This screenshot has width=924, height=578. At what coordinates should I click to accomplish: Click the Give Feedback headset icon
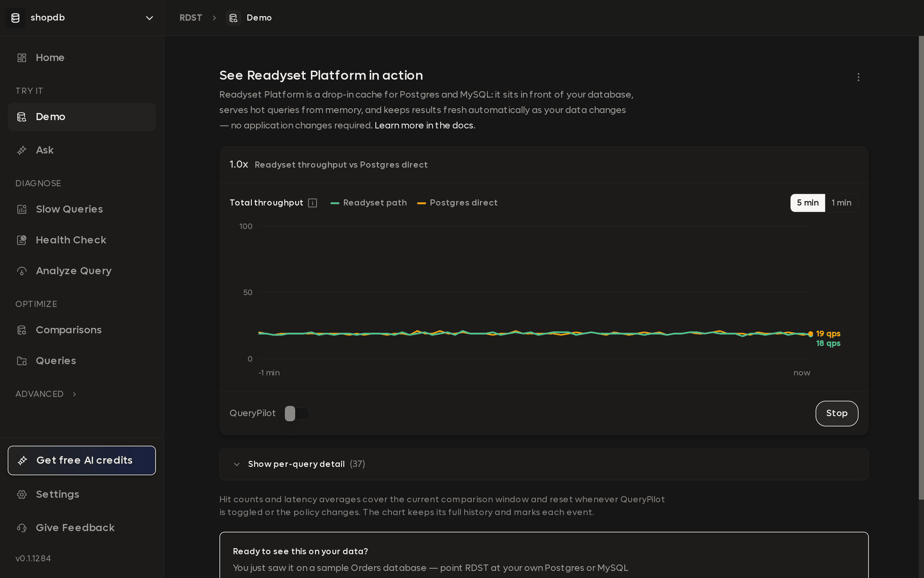22,528
